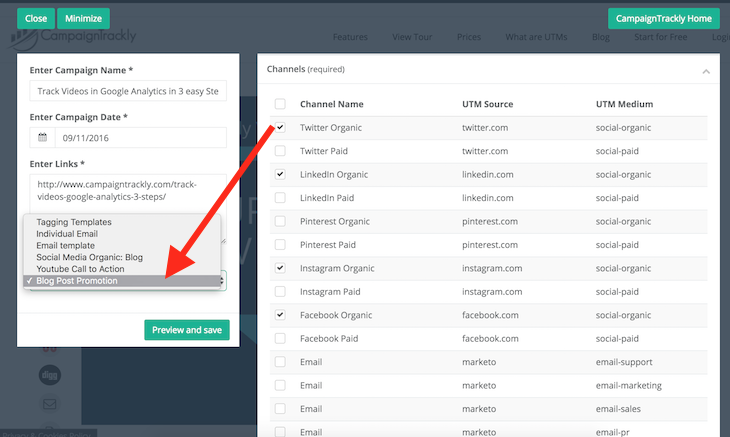Click linkedin.com in LinkedIn Paid row

487,198
